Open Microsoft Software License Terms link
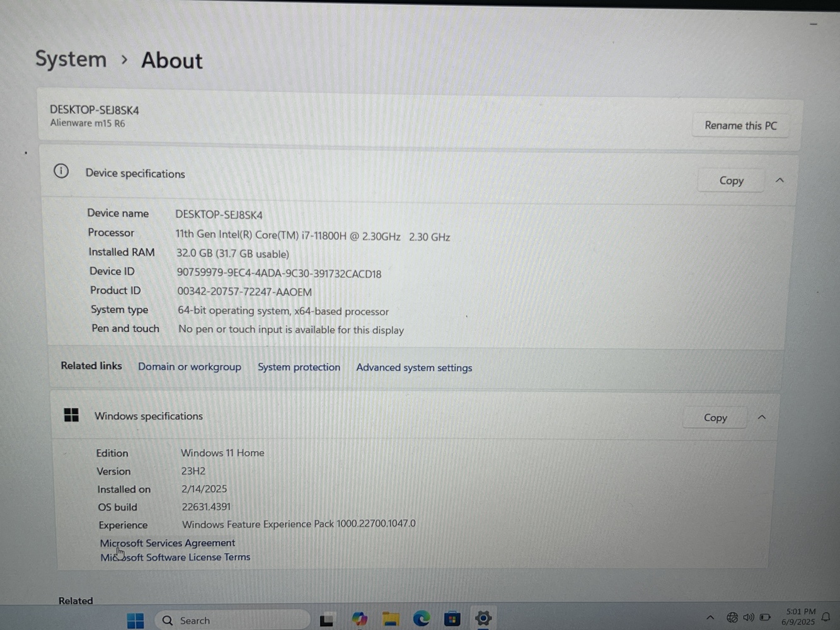This screenshot has height=630, width=840. [175, 557]
